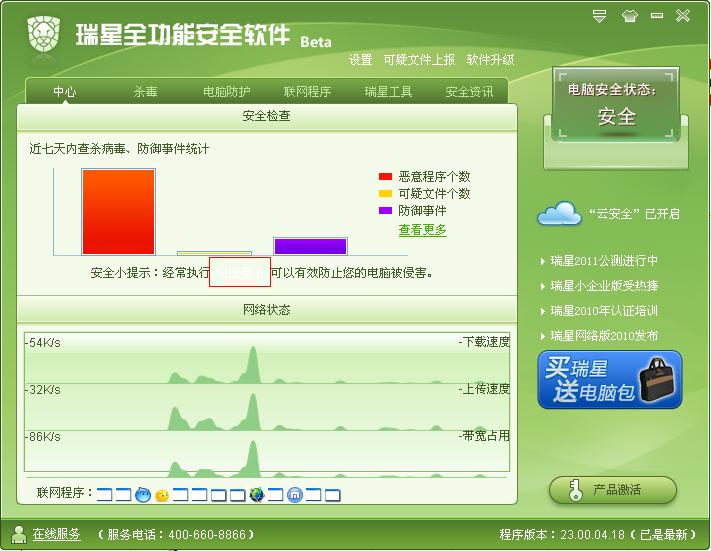
Task: Click the 产品激活 button
Action: (x=613, y=490)
